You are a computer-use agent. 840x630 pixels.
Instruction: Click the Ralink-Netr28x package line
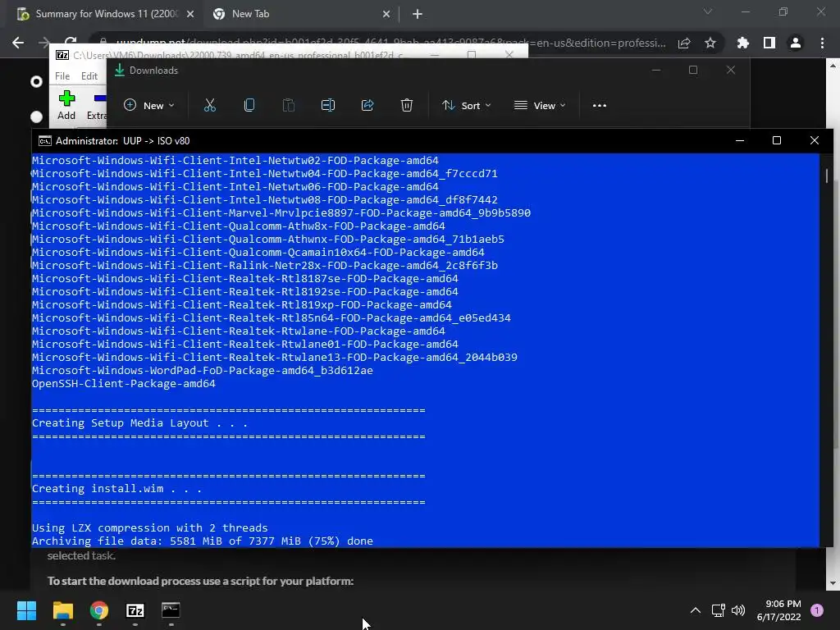265,265
